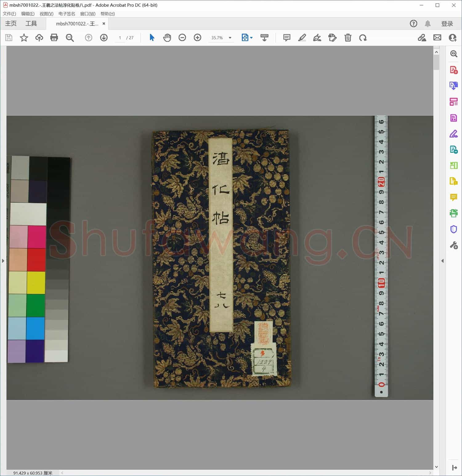The width and height of the screenshot is (462, 476).
Task: Open the zoom level dropdown arrow
Action: tap(230, 38)
